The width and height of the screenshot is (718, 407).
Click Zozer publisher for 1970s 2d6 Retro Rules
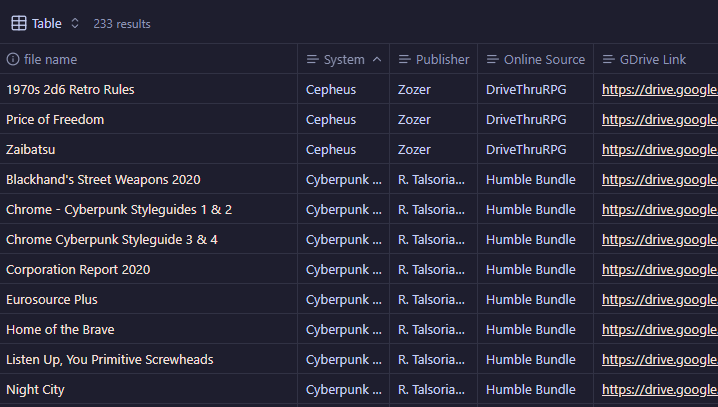tap(414, 89)
